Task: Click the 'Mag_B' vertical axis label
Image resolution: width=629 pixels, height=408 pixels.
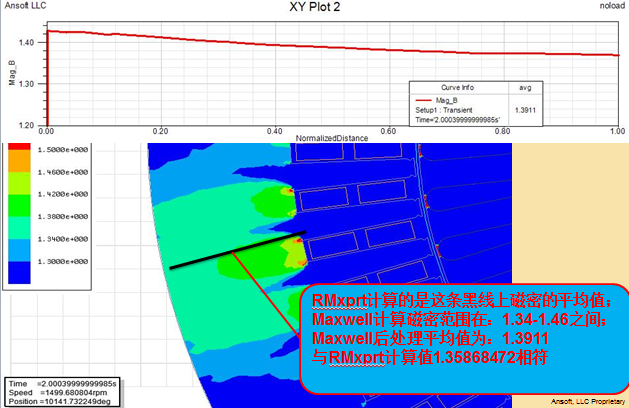Action: (x=12, y=73)
